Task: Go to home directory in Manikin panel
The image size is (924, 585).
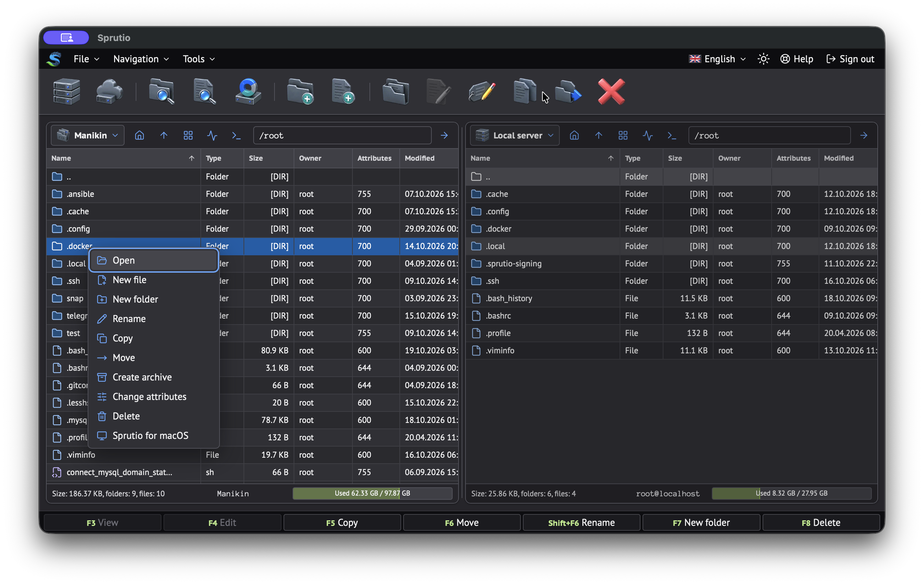Action: (x=139, y=135)
